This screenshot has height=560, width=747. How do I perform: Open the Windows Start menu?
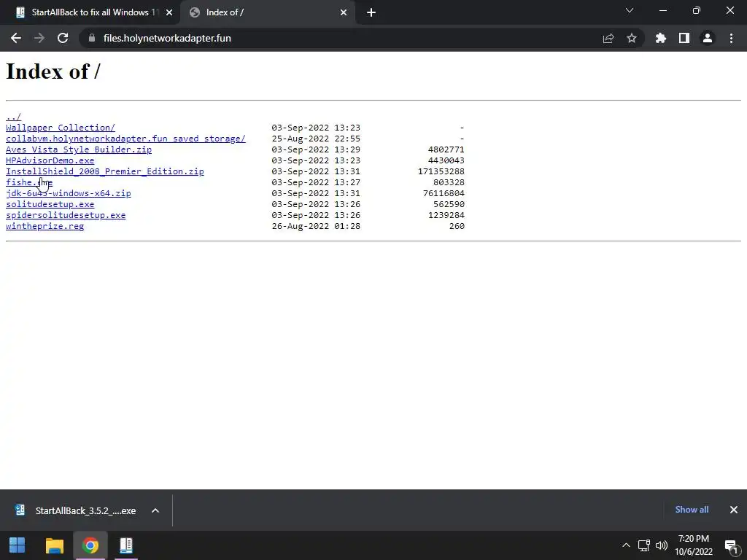click(x=18, y=545)
